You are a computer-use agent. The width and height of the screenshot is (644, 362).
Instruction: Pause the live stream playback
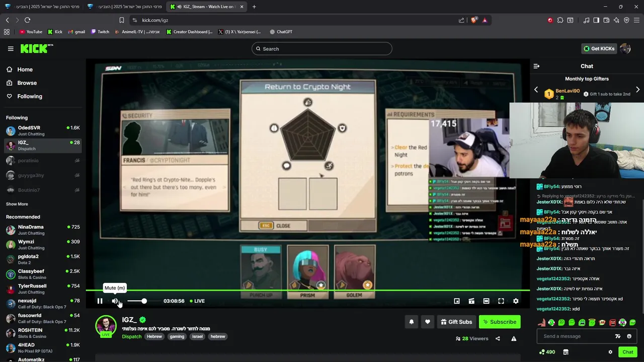coord(100,301)
